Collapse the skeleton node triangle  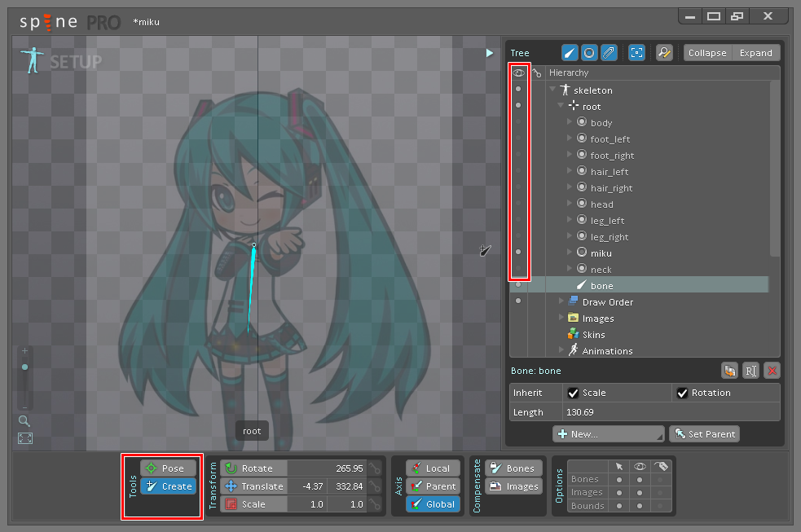[552, 89]
